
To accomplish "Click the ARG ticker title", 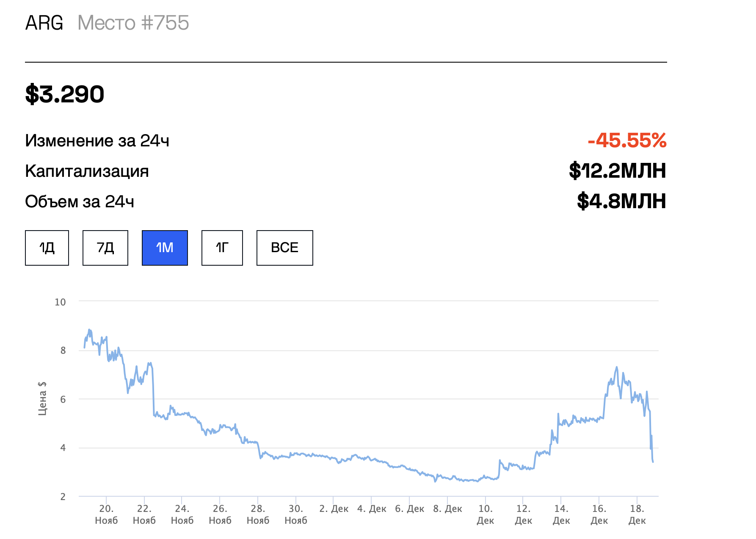I will [x=44, y=23].
